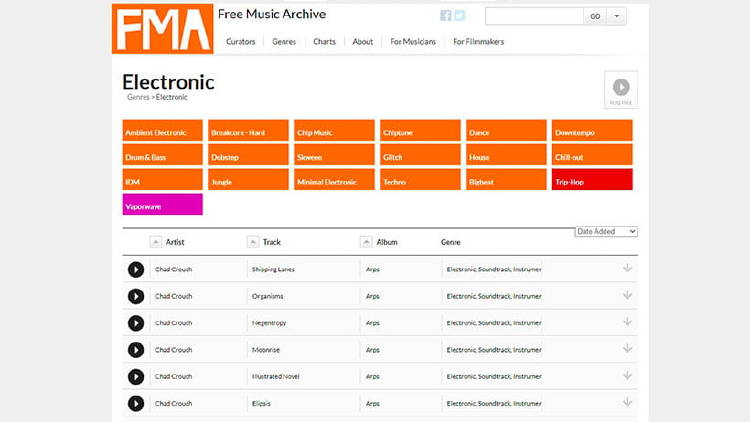750x422 pixels.
Task: Open the Illustrated Novel track title
Action: click(x=276, y=377)
